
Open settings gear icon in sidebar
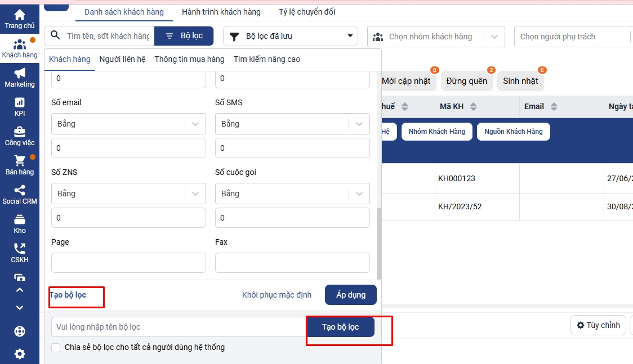point(20,354)
